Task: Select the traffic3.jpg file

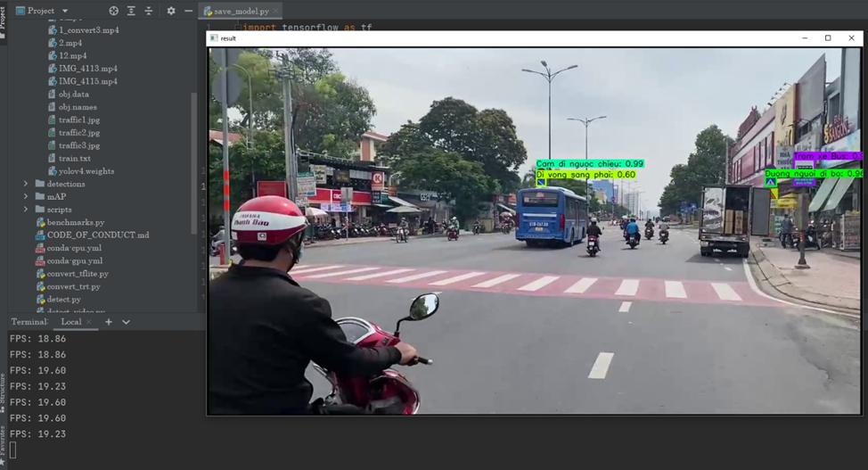Action: click(x=74, y=145)
